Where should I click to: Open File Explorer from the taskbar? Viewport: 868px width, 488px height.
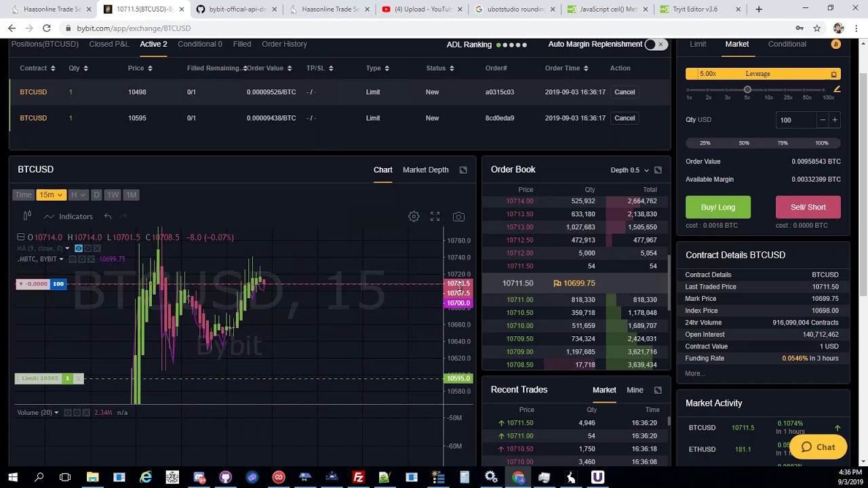93,477
